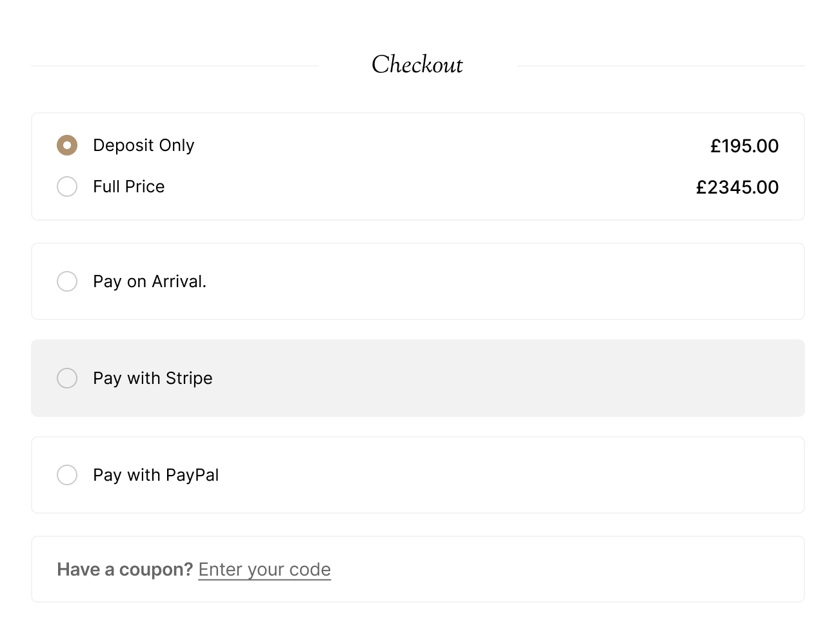Click the Deposit Only label text

pyautogui.click(x=143, y=145)
